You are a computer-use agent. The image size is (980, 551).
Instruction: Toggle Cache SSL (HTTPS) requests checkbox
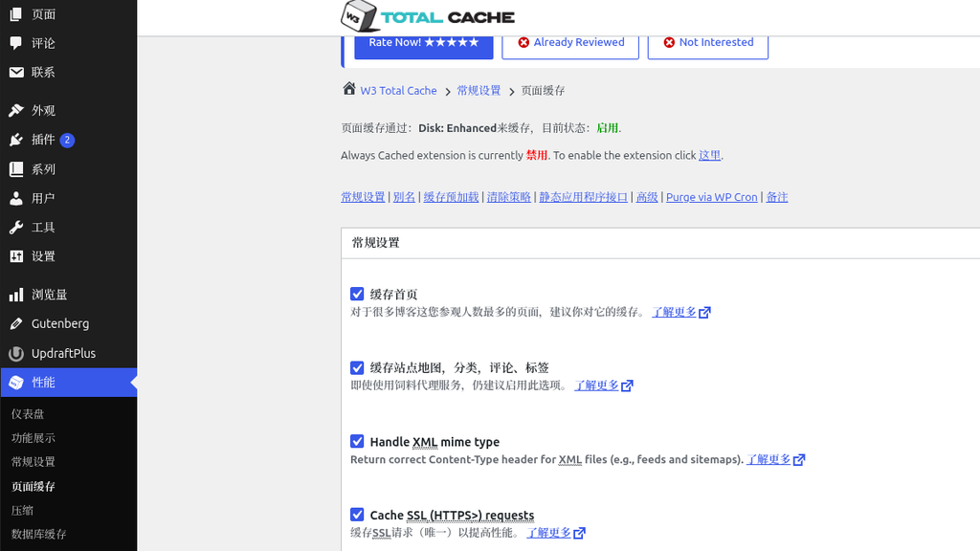tap(357, 514)
